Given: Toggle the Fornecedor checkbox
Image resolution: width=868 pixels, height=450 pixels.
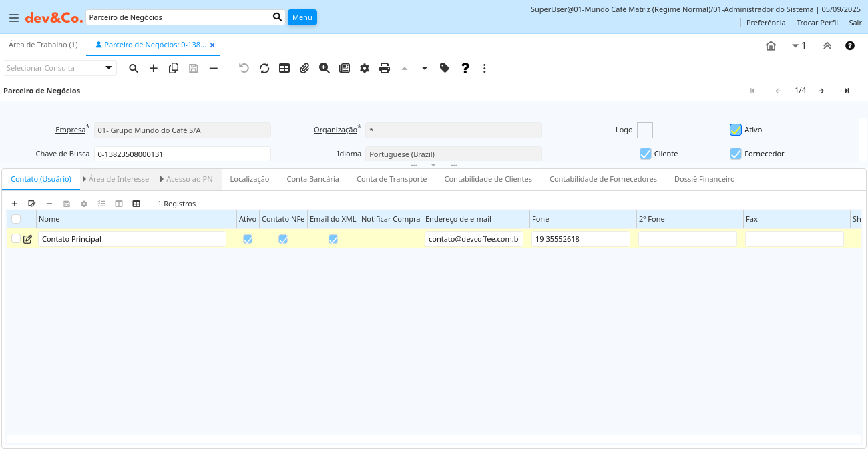Looking at the screenshot, I should point(736,154).
